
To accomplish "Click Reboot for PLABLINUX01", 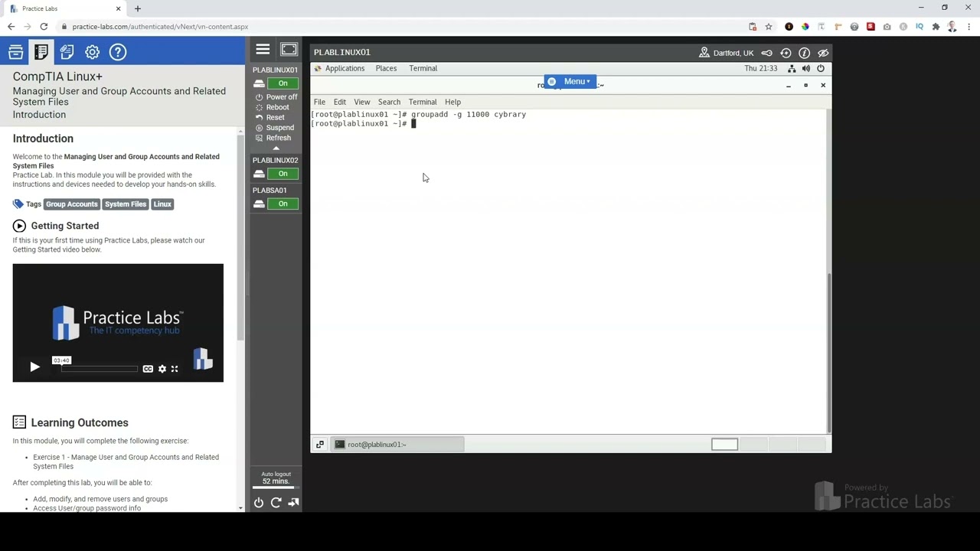I will [272, 107].
